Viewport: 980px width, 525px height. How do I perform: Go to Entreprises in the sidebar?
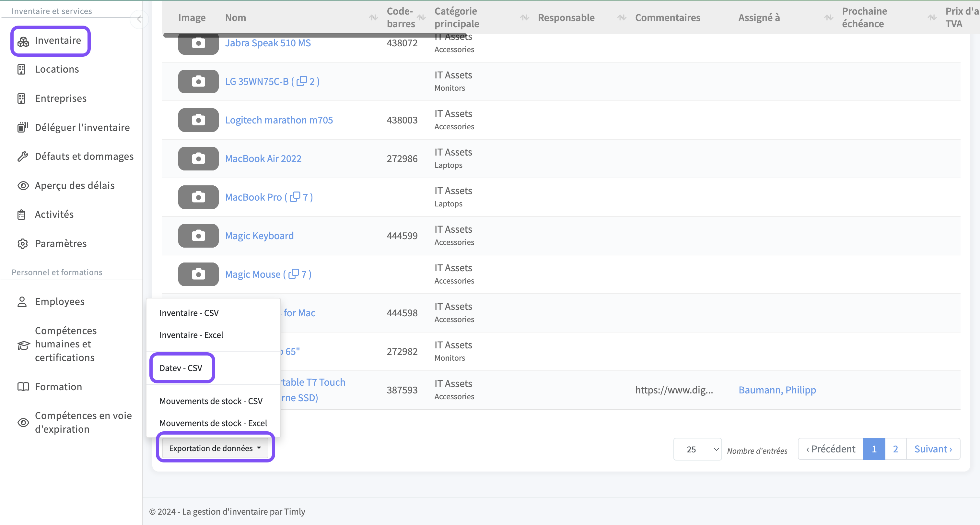pos(61,99)
